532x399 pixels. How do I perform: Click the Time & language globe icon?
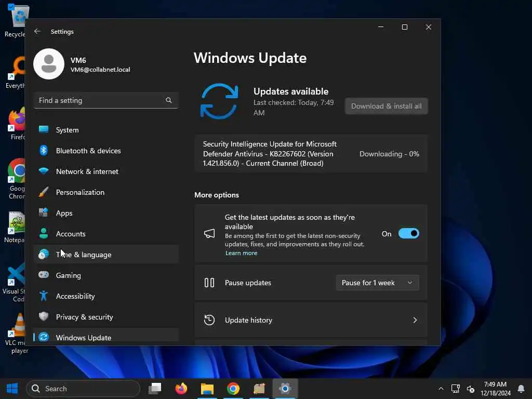(x=44, y=254)
